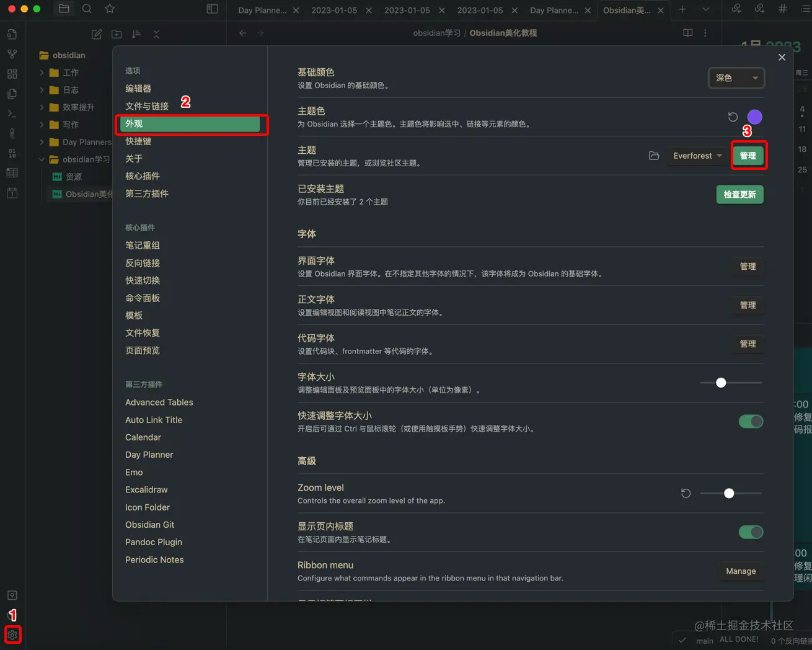
Task: Expand the 日志 folder
Action: coord(42,90)
